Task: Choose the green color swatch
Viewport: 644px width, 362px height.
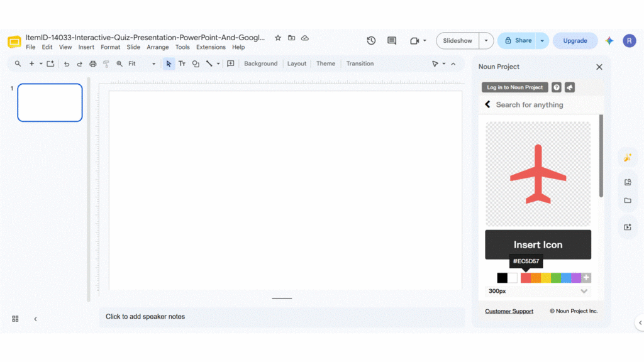Action: pos(556,278)
